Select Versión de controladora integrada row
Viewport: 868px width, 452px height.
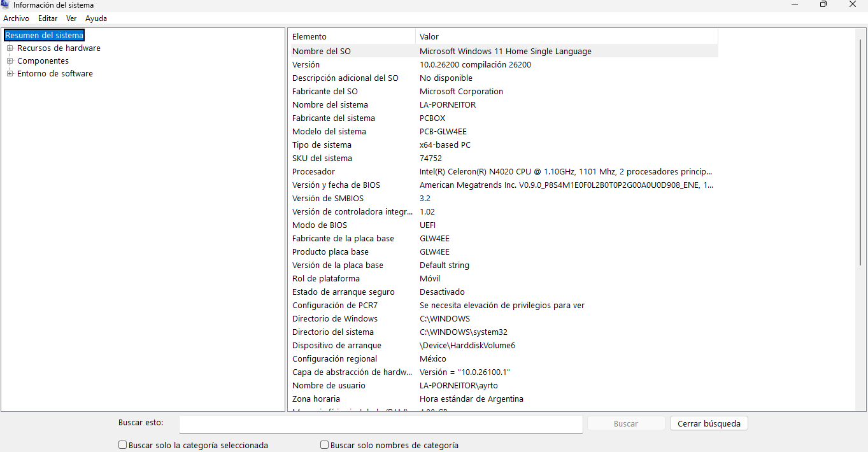[504, 212]
